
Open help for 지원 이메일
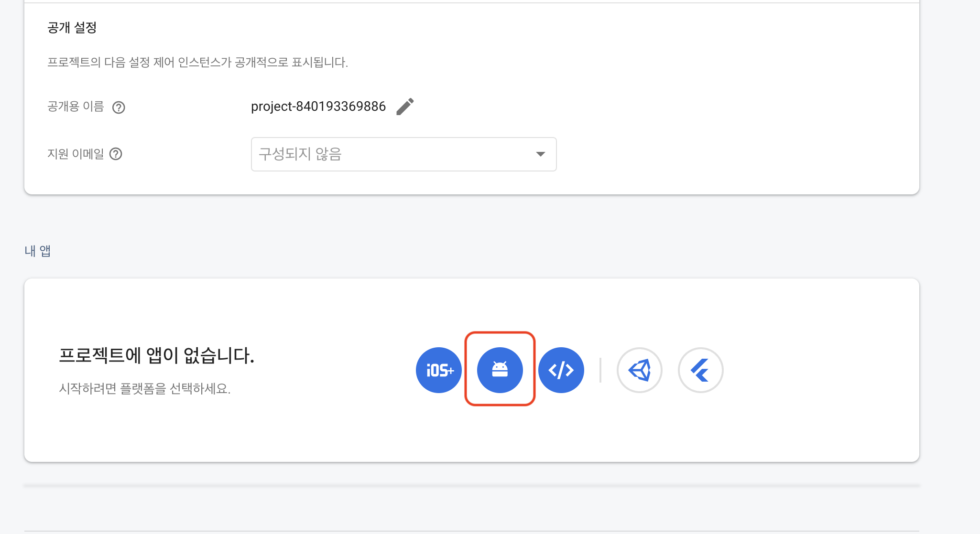pos(116,154)
